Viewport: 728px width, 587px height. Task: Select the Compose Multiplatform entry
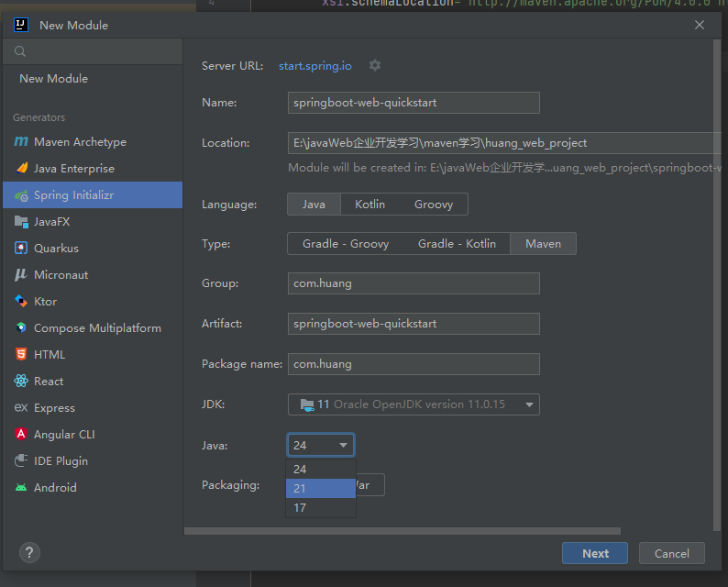pyautogui.click(x=93, y=327)
